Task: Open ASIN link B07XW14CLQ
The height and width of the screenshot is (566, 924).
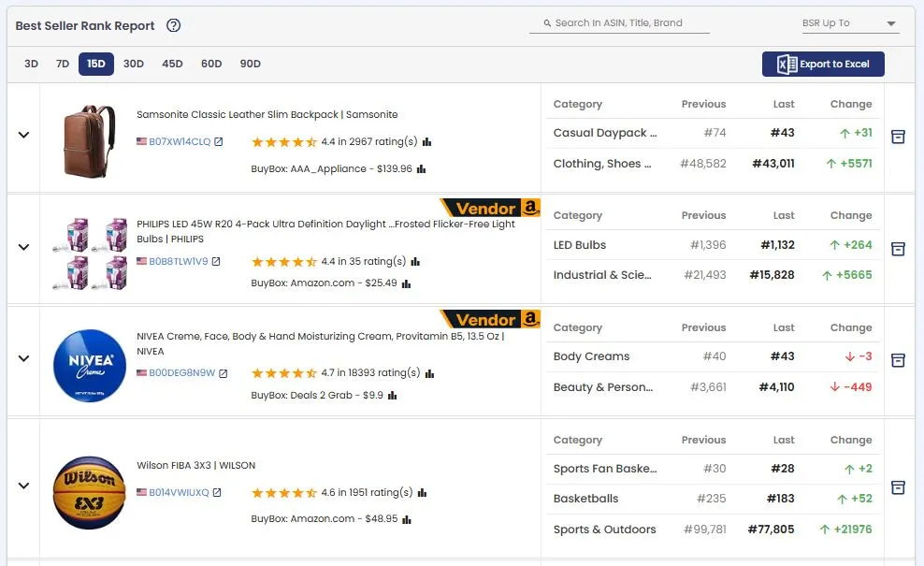Action: click(180, 141)
